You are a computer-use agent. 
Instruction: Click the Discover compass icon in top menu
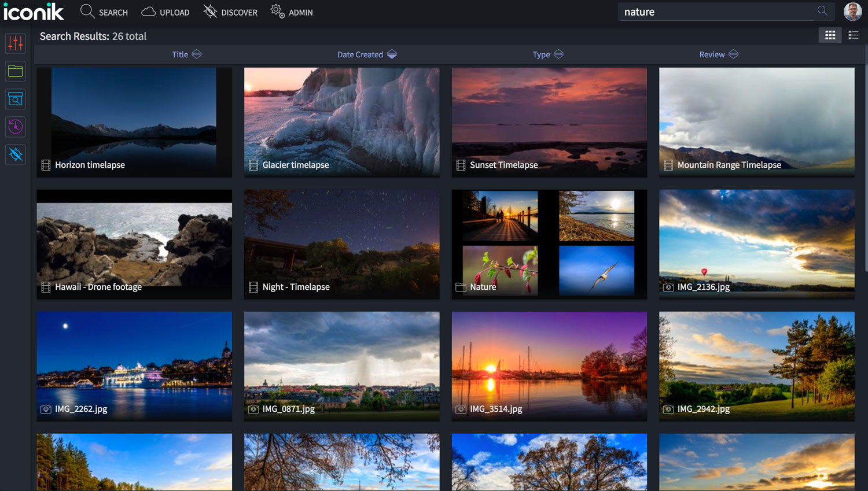[210, 11]
